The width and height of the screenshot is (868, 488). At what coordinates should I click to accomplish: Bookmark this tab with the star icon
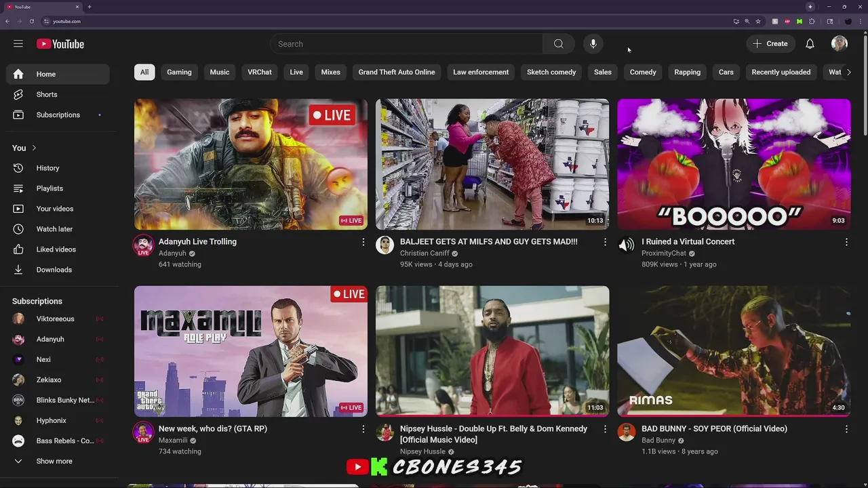click(758, 22)
